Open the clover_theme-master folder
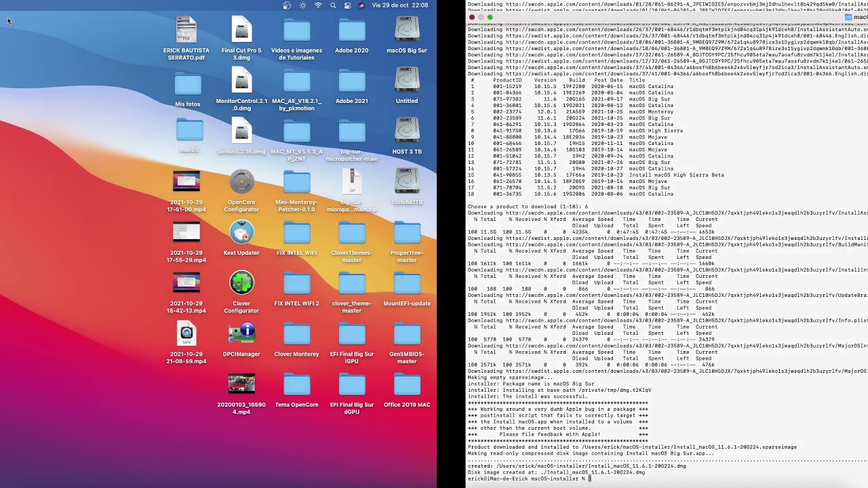This screenshot has height=488, width=868. pos(352,283)
